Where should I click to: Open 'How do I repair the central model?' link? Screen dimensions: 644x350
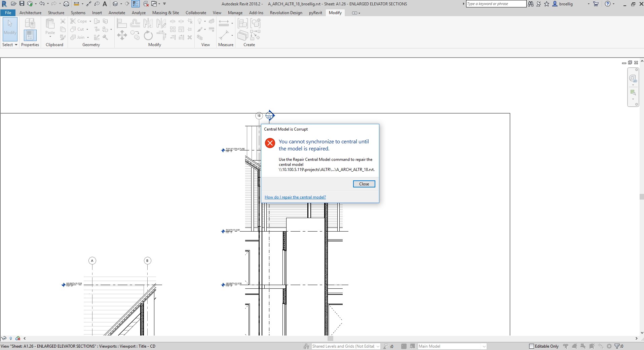(295, 197)
